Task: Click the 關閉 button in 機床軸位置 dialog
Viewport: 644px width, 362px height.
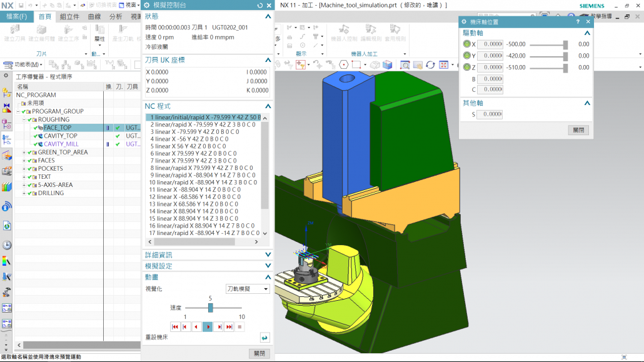Action: tap(578, 130)
